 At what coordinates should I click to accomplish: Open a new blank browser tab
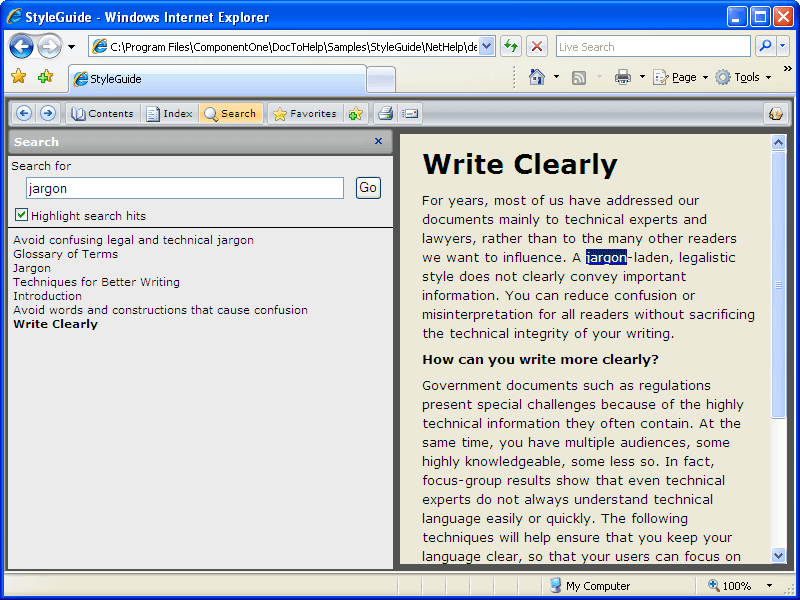pos(381,80)
